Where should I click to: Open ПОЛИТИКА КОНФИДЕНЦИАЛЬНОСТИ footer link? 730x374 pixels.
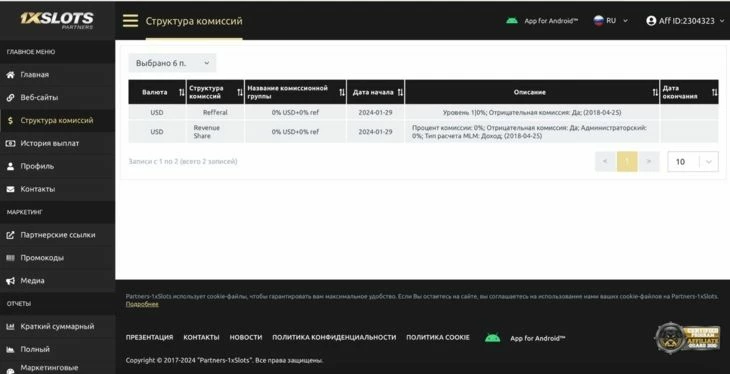click(334, 337)
